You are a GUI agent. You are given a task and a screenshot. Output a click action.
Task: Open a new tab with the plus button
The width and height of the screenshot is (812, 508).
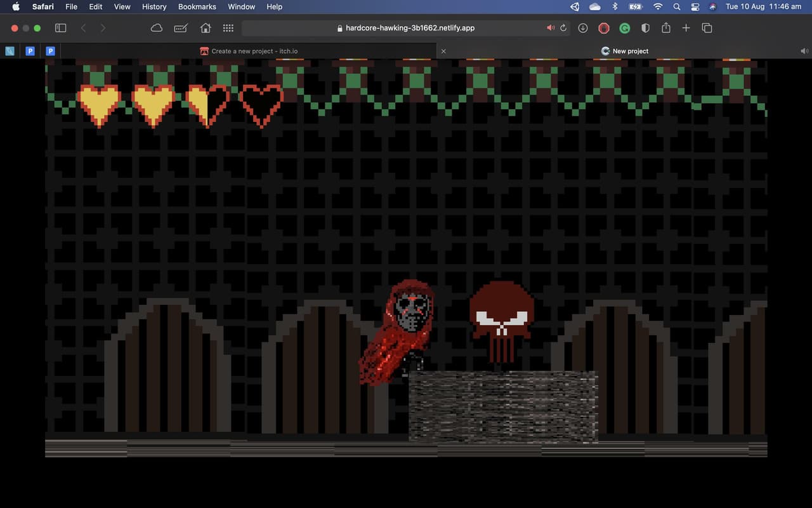click(686, 28)
